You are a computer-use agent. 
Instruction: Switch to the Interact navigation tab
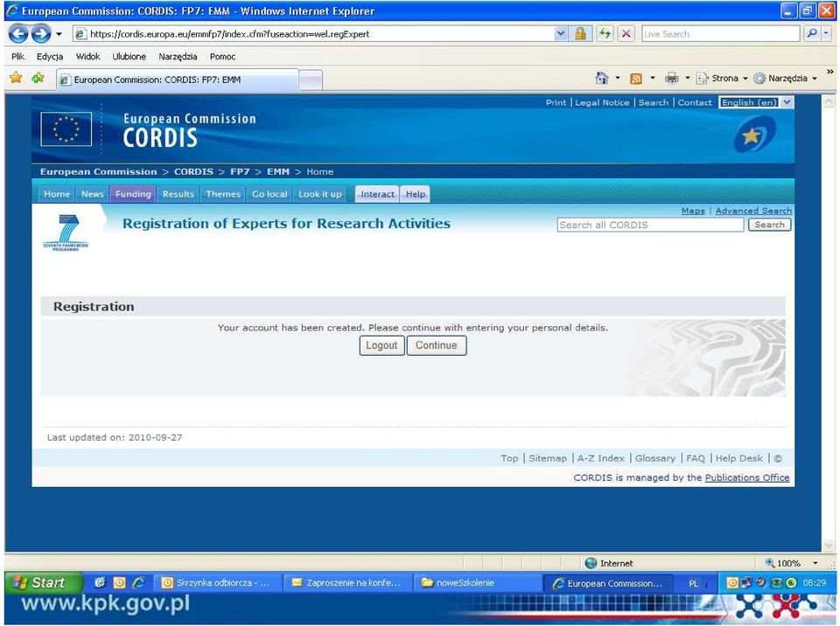pyautogui.click(x=377, y=194)
